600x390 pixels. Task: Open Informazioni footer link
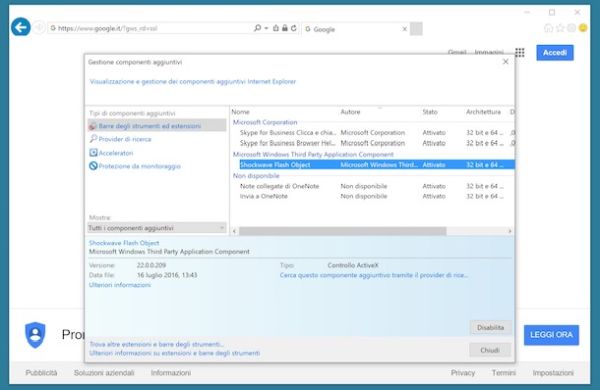pos(171,373)
